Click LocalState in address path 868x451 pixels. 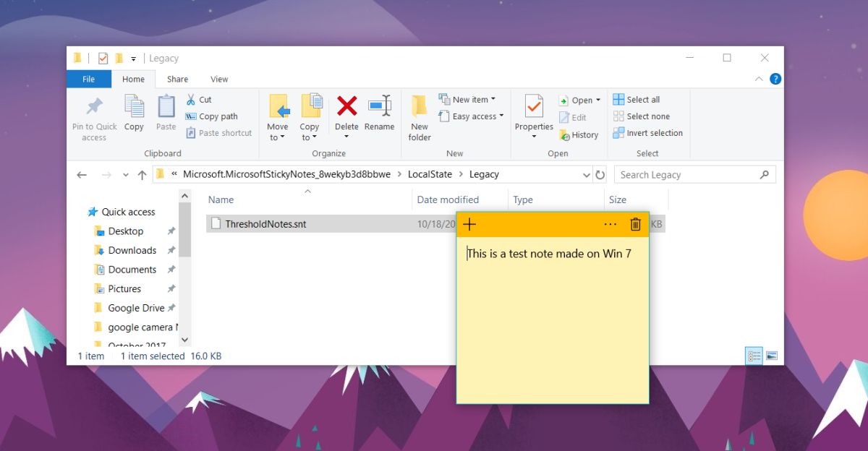point(430,174)
